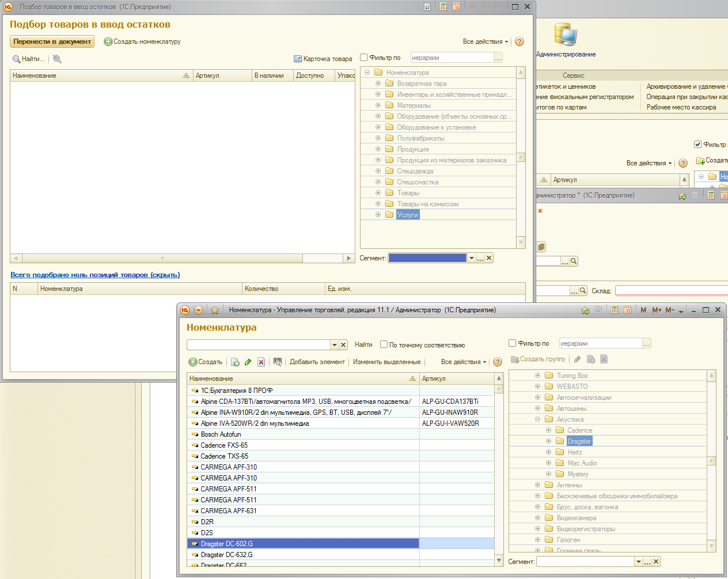Click Добавить элемент

click(x=317, y=362)
